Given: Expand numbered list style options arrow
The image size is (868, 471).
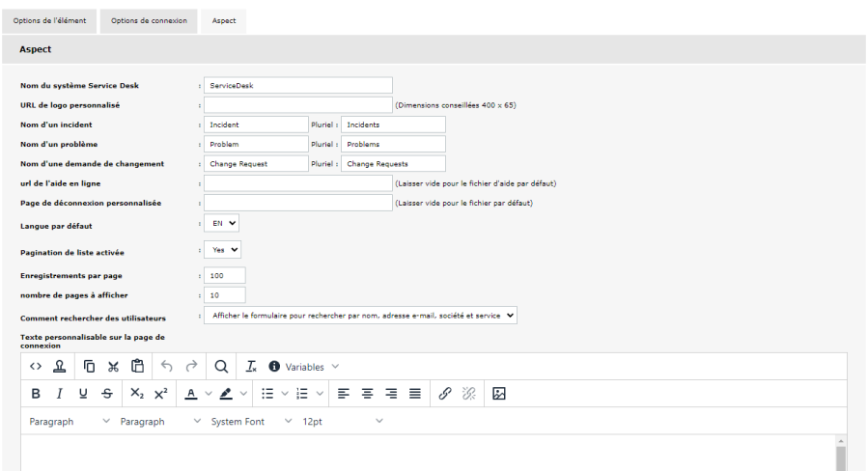Looking at the screenshot, I should [320, 394].
